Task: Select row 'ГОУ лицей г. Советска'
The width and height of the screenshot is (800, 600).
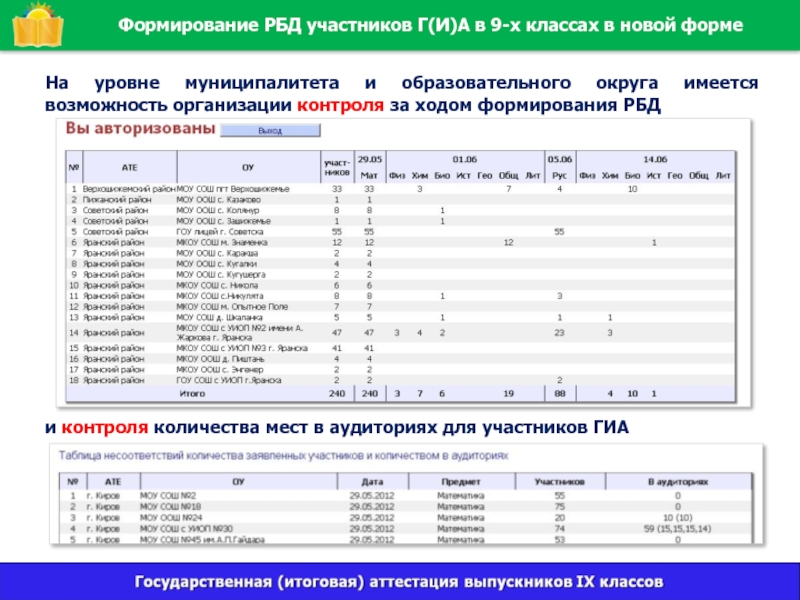Action: pos(401,232)
